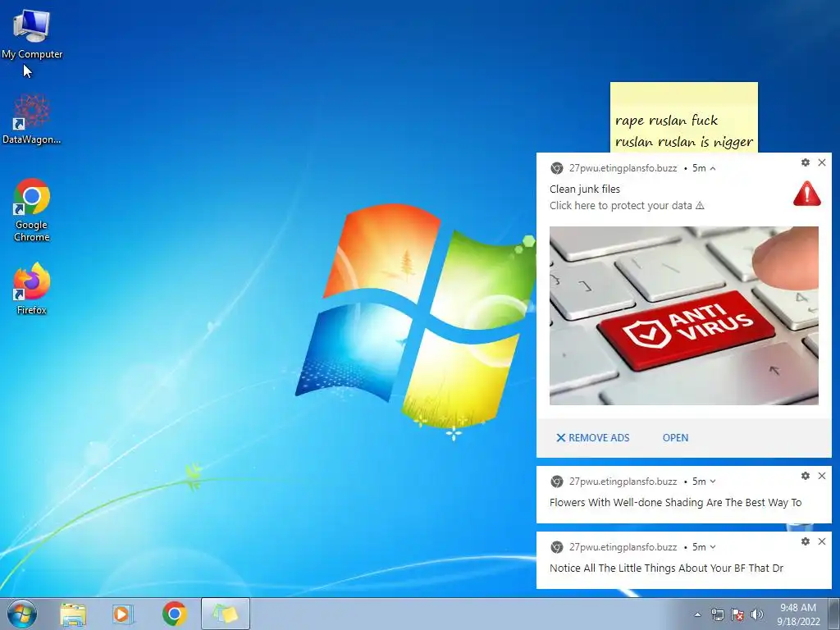The height and width of the screenshot is (630, 840).
Task: Select the Google Chrome desktop shortcut
Action: pos(32,209)
